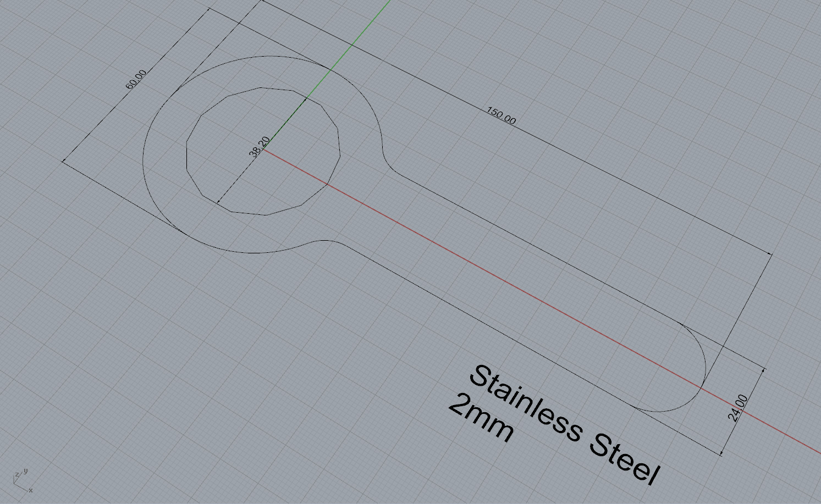Click the lower fillet joining head and handle
821x504 pixels.
point(319,241)
